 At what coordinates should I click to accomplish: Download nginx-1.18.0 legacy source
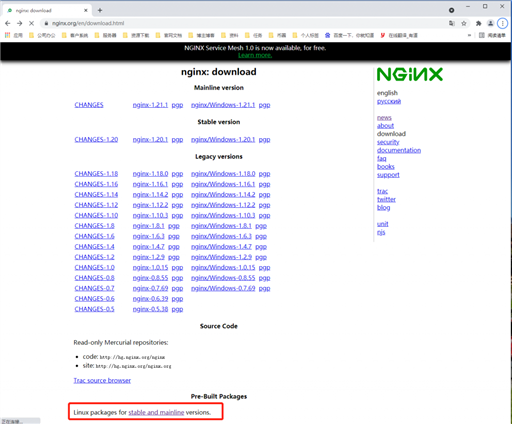click(x=150, y=174)
